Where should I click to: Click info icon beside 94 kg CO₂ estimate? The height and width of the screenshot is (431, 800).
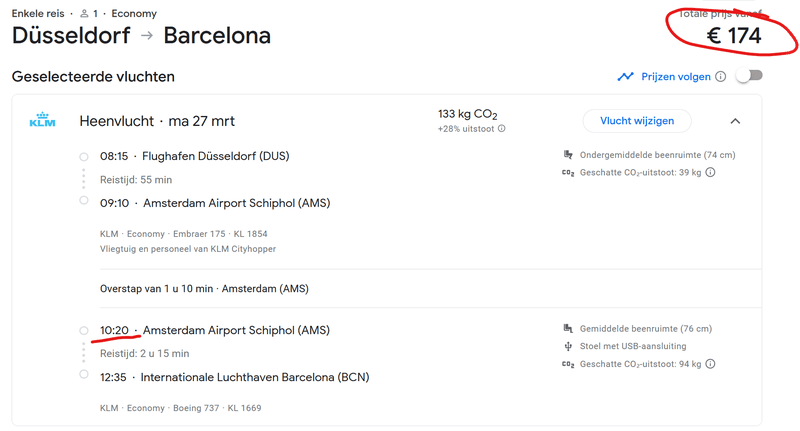point(710,364)
